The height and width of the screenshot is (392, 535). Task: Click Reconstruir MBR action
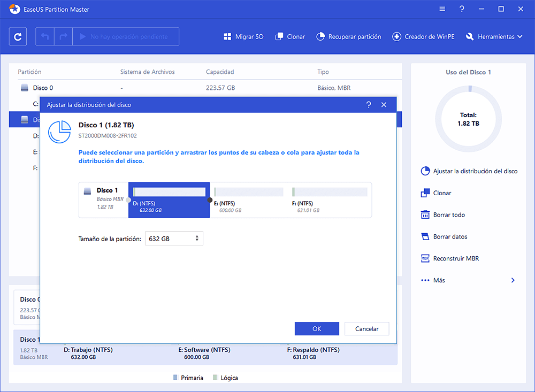(455, 259)
